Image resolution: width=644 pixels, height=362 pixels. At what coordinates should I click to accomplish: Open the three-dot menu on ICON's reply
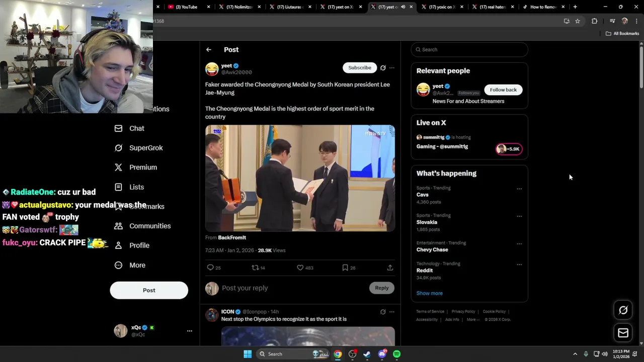click(x=392, y=312)
